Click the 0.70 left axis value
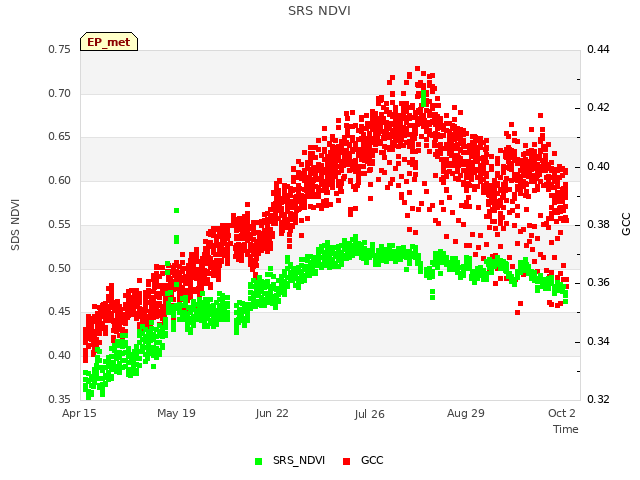The width and height of the screenshot is (640, 480). point(60,93)
